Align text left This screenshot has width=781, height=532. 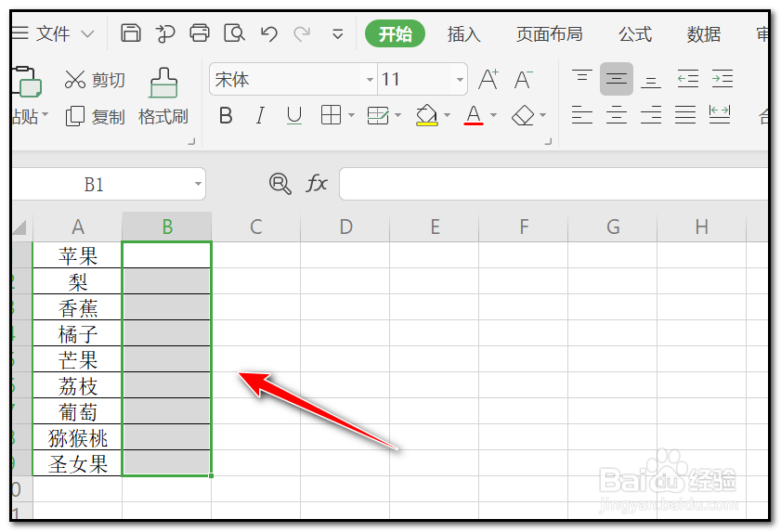(581, 114)
